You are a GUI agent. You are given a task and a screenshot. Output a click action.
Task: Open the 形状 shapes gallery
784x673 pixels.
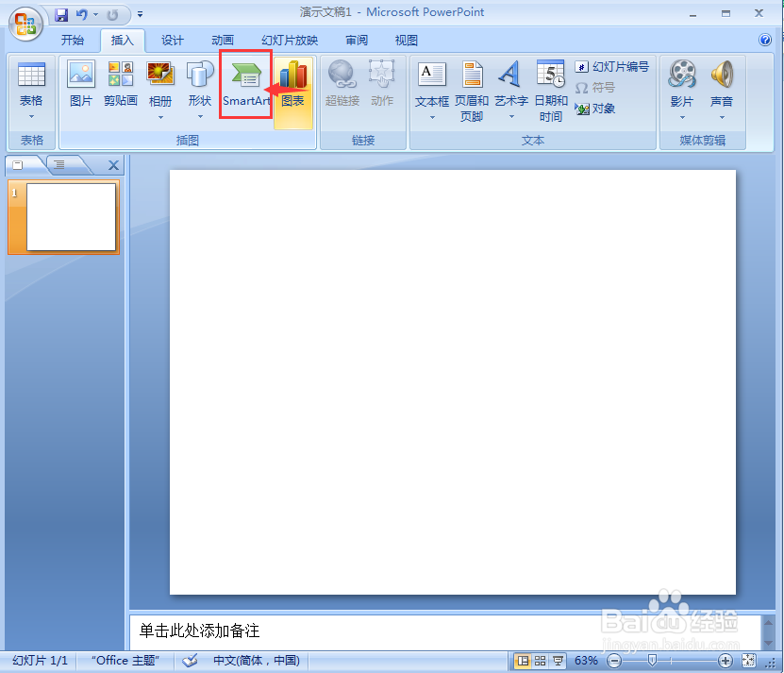[x=200, y=91]
